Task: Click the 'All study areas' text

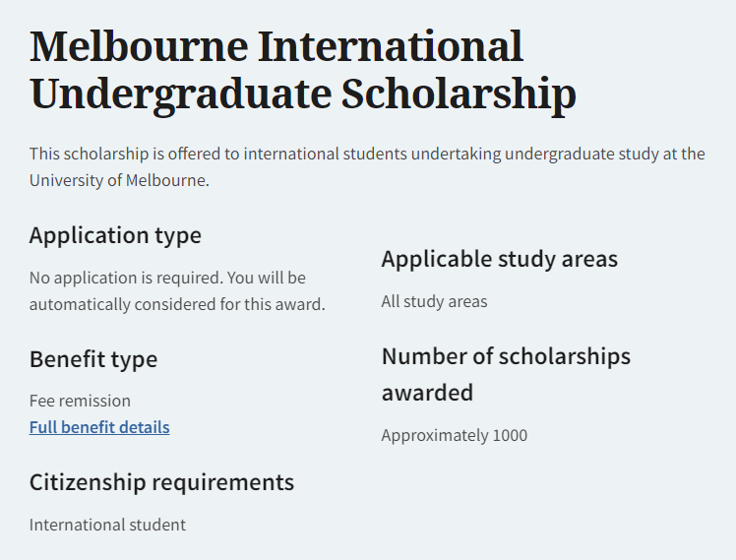Action: [434, 301]
